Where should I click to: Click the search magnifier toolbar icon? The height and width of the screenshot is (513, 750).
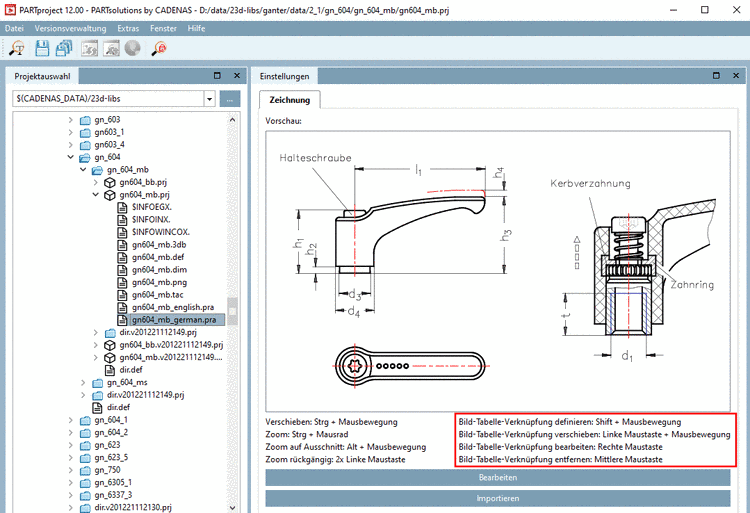[x=16, y=47]
